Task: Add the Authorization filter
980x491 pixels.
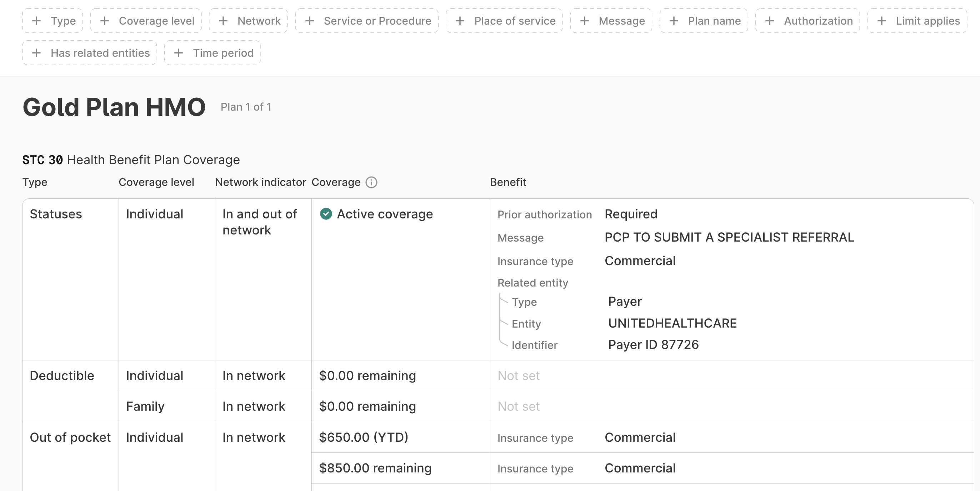Action: tap(807, 21)
